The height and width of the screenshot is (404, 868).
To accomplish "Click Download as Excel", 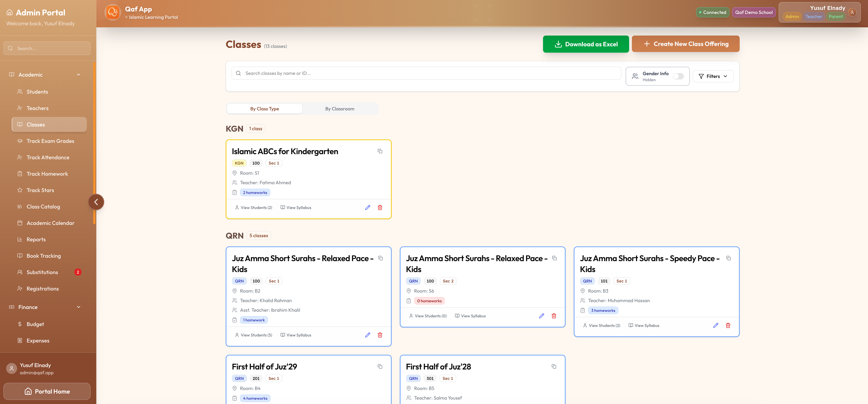I will pyautogui.click(x=586, y=44).
